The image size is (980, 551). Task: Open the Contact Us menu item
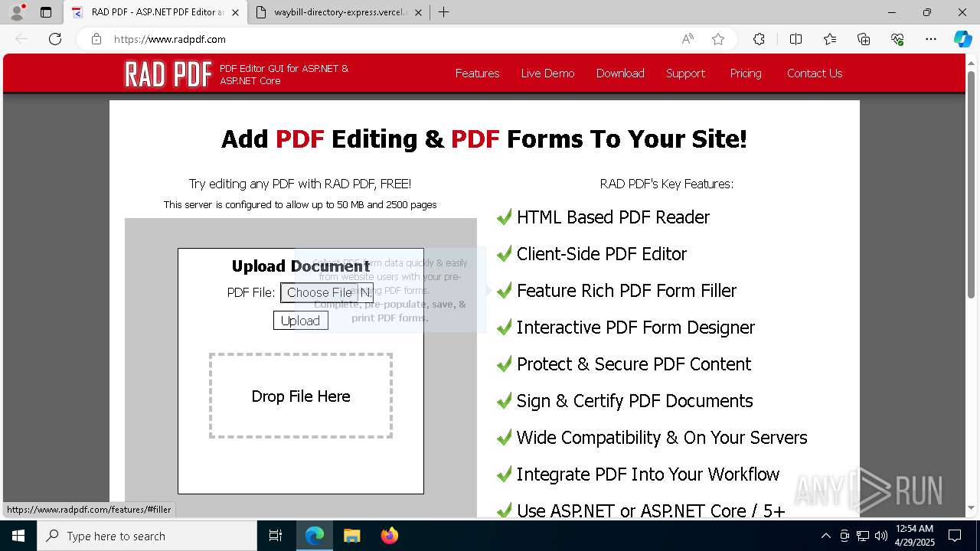(815, 73)
